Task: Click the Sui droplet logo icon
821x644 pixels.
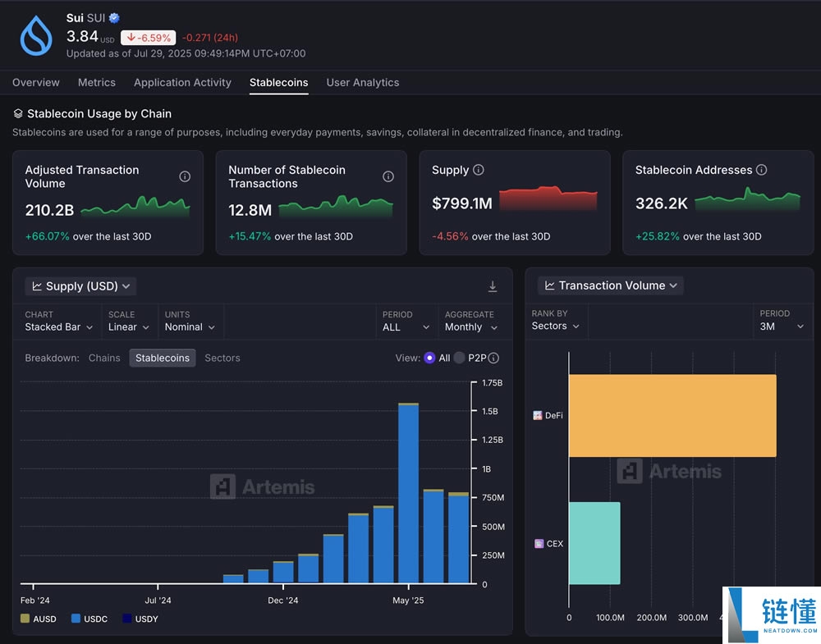Action: [36, 35]
